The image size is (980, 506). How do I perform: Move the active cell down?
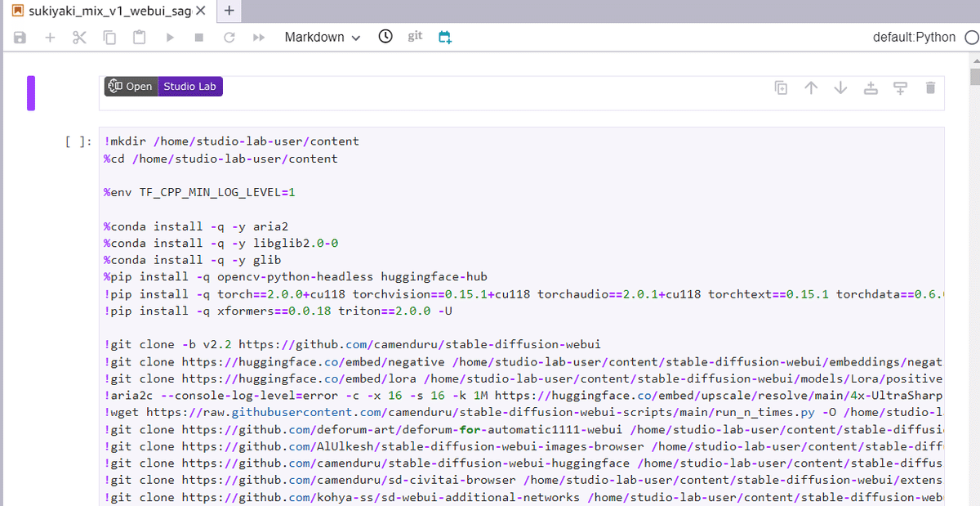(x=840, y=88)
